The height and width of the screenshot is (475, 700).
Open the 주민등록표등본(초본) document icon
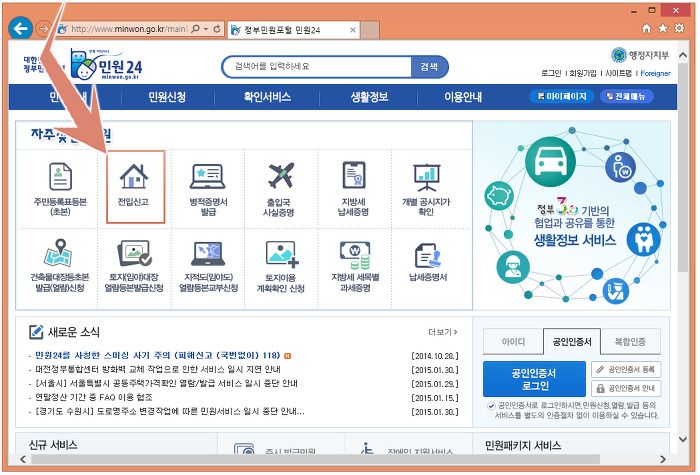tap(60, 177)
